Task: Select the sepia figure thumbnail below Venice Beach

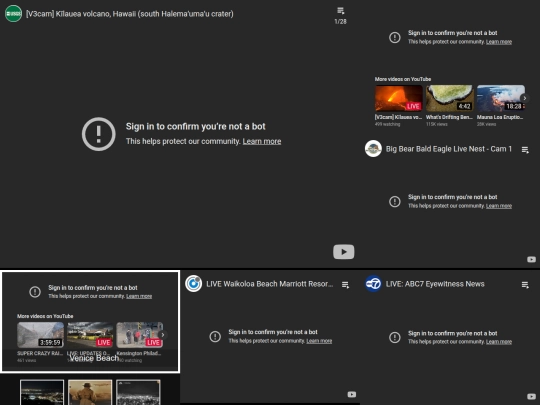Action: click(x=90, y=392)
